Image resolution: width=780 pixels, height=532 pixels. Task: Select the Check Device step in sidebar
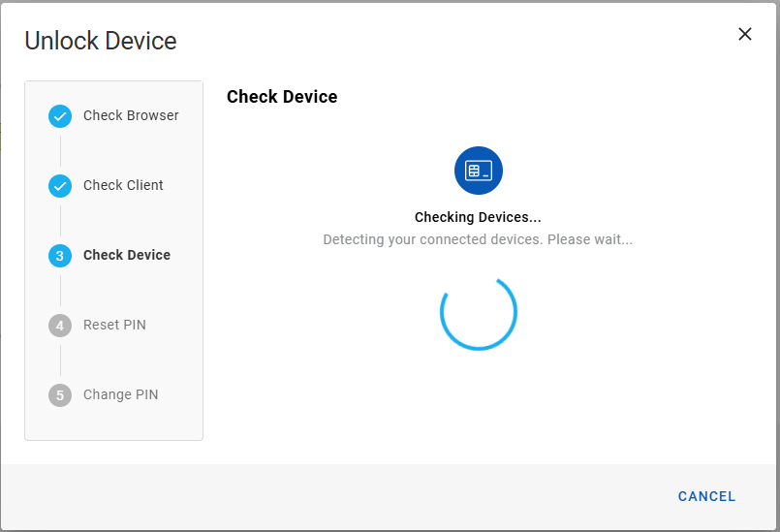(127, 255)
